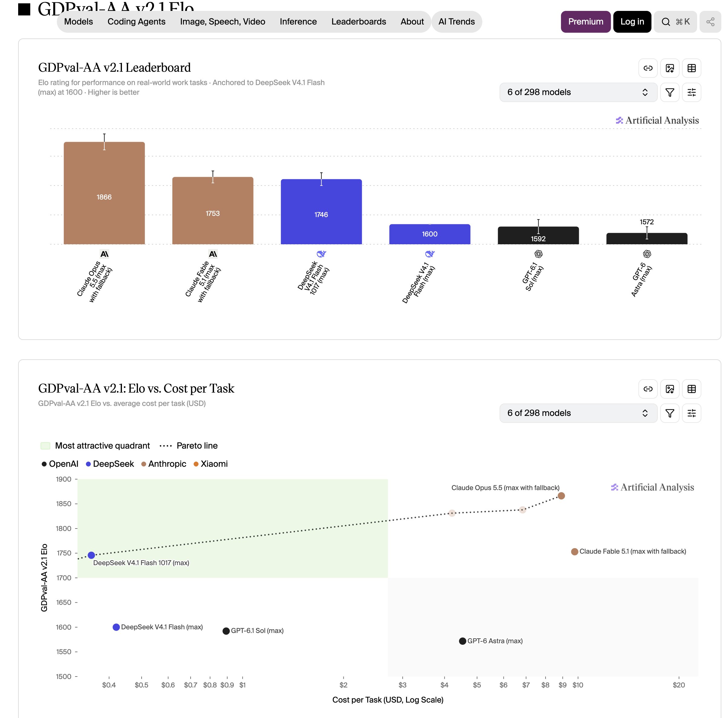Open settings sliders for Elo vs. Cost chart
The width and height of the screenshot is (728, 718).
[691, 413]
